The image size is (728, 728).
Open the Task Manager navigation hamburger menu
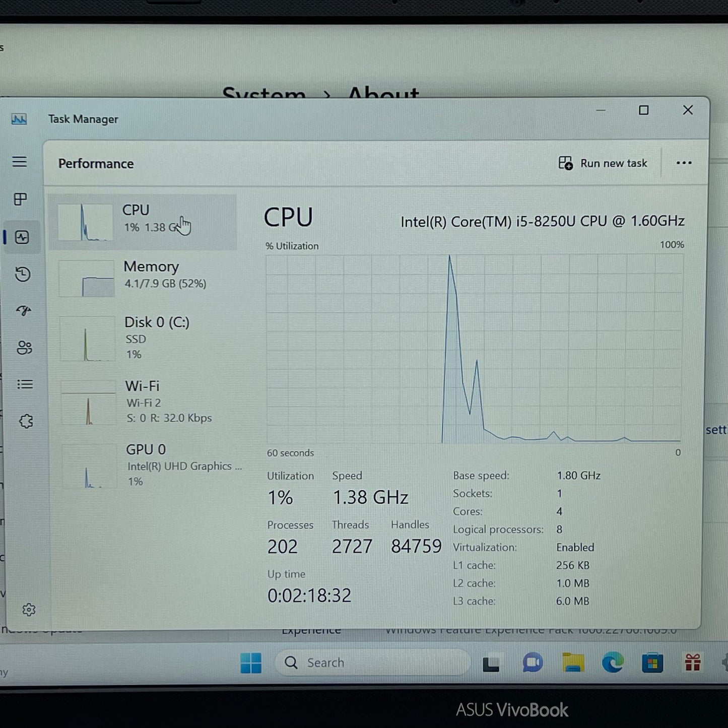pyautogui.click(x=20, y=162)
